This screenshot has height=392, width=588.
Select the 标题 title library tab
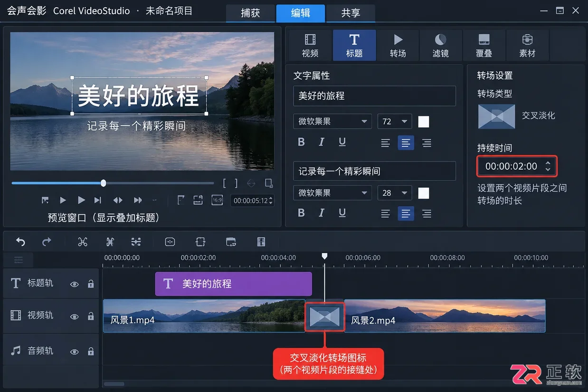coord(354,46)
